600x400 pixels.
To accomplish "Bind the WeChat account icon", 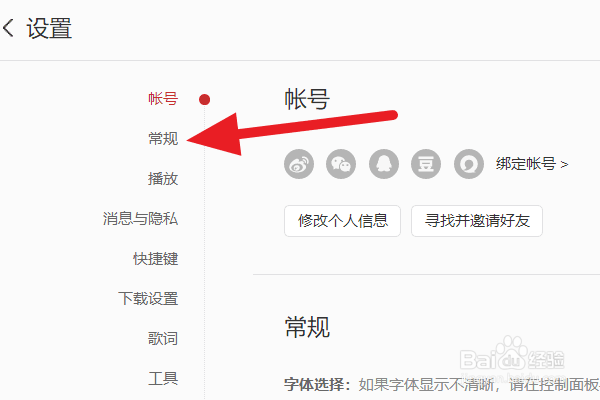I will (x=341, y=164).
